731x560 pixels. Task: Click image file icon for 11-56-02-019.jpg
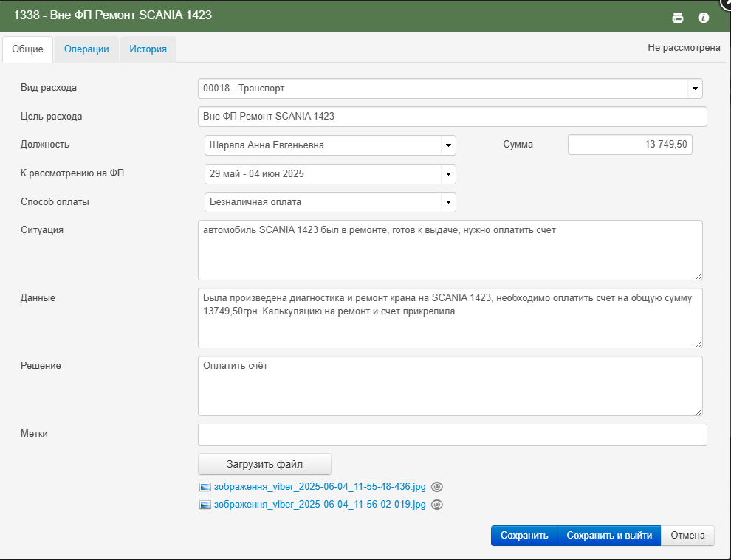(205, 505)
